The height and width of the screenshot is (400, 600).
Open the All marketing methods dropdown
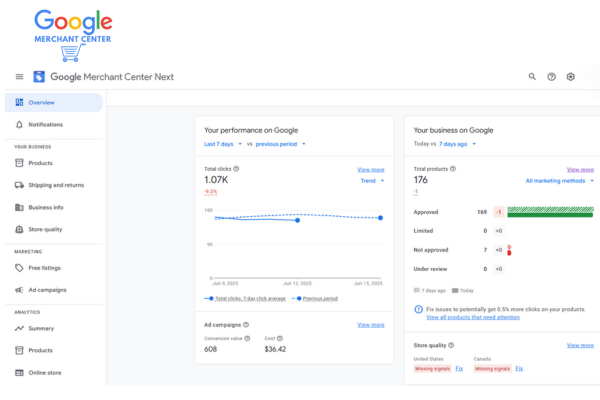click(559, 181)
